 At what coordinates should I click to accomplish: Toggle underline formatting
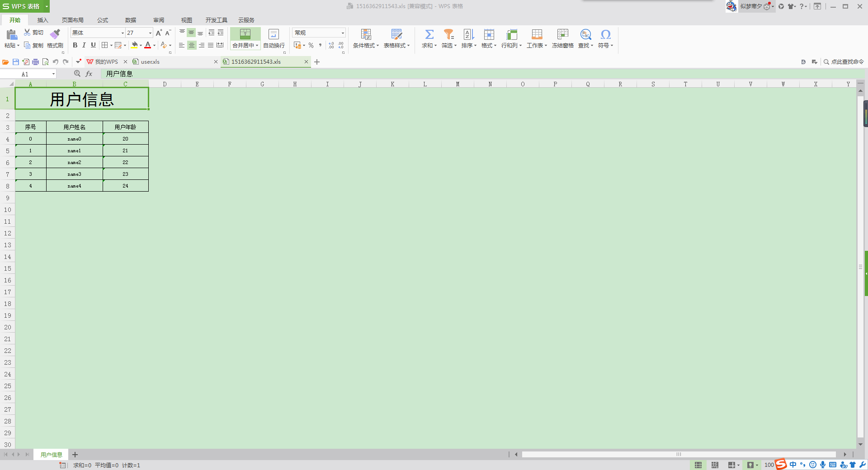[93, 45]
